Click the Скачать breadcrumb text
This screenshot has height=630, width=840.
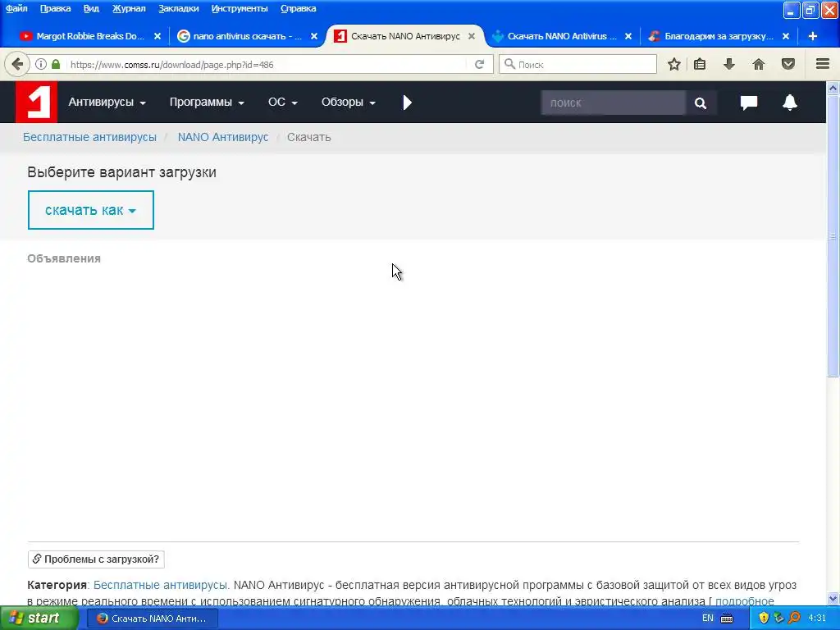[308, 137]
